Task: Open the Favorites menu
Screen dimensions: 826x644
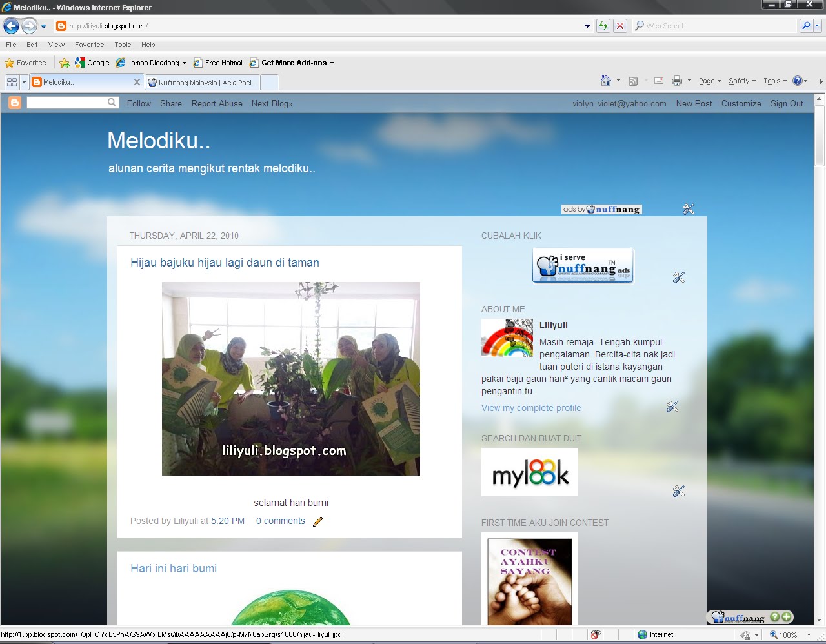Action: [x=89, y=45]
